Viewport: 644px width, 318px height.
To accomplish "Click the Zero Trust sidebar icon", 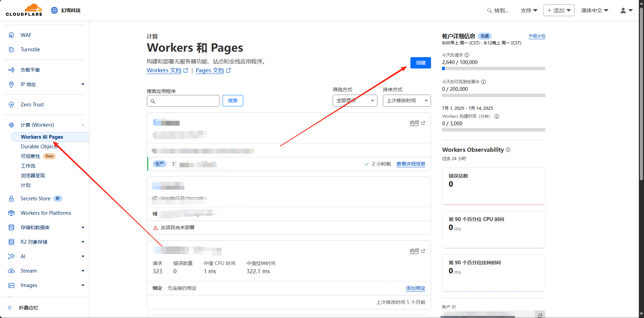I will point(11,105).
